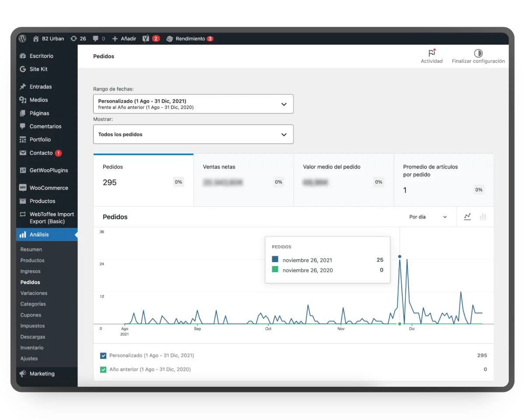Open the Site Kit menu item
The width and height of the screenshot is (525, 420).
click(38, 69)
